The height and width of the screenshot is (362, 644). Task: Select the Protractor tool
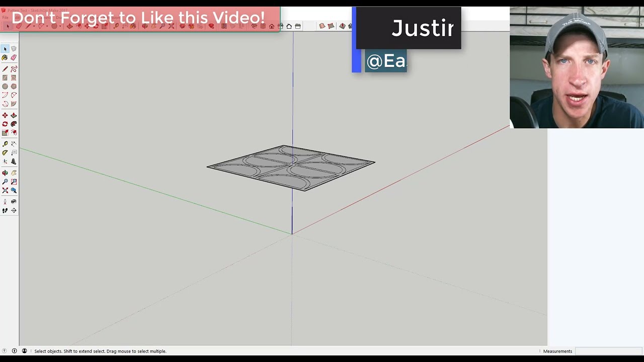point(5,152)
